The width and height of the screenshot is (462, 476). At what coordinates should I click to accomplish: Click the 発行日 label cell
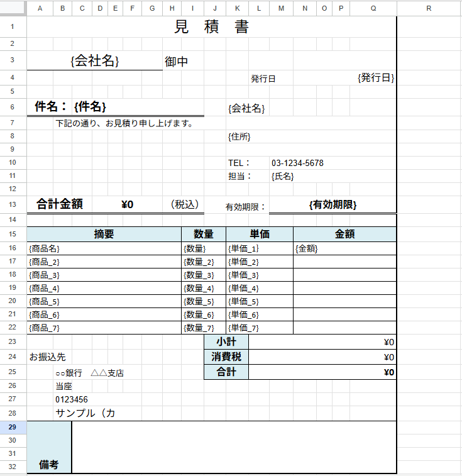tap(271, 78)
